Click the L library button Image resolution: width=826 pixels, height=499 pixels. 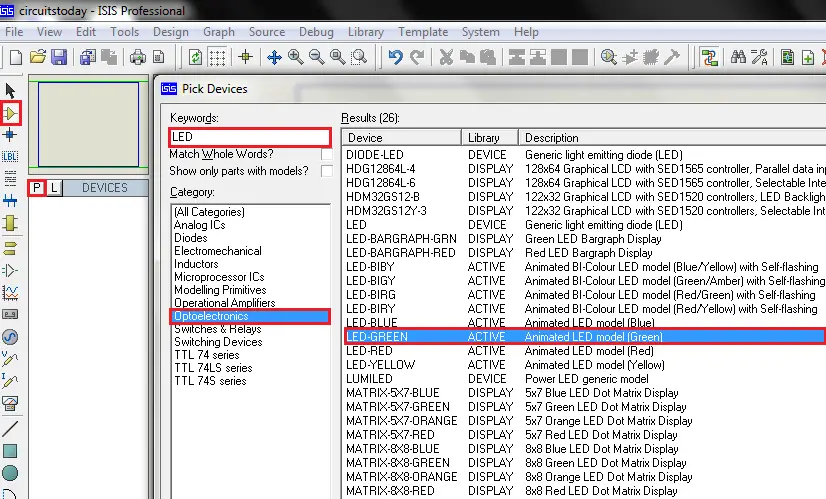click(x=54, y=188)
